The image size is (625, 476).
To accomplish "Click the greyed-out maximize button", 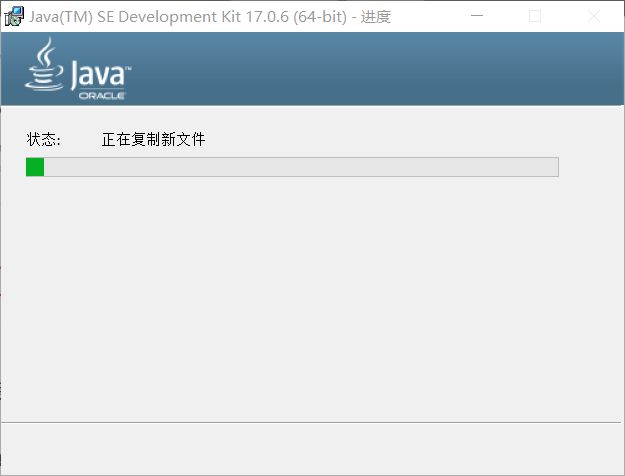I will [535, 16].
